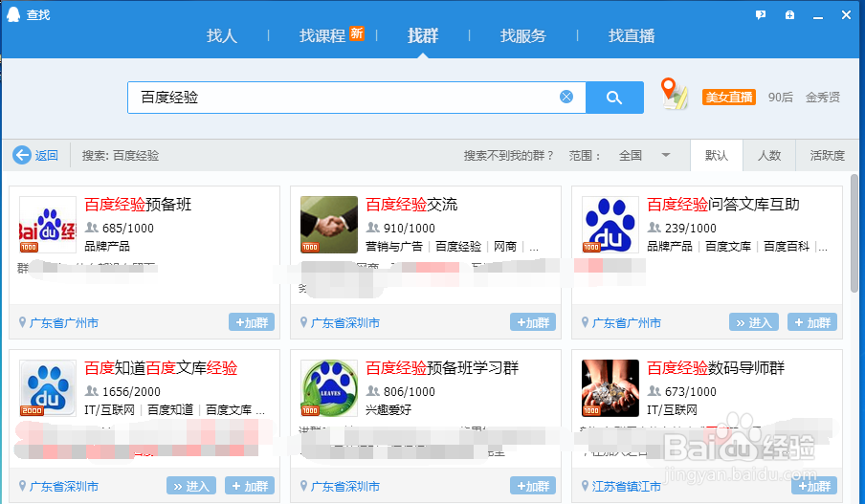Open group title 百度知道百度文库经验
This screenshot has width=865, height=504.
[161, 368]
